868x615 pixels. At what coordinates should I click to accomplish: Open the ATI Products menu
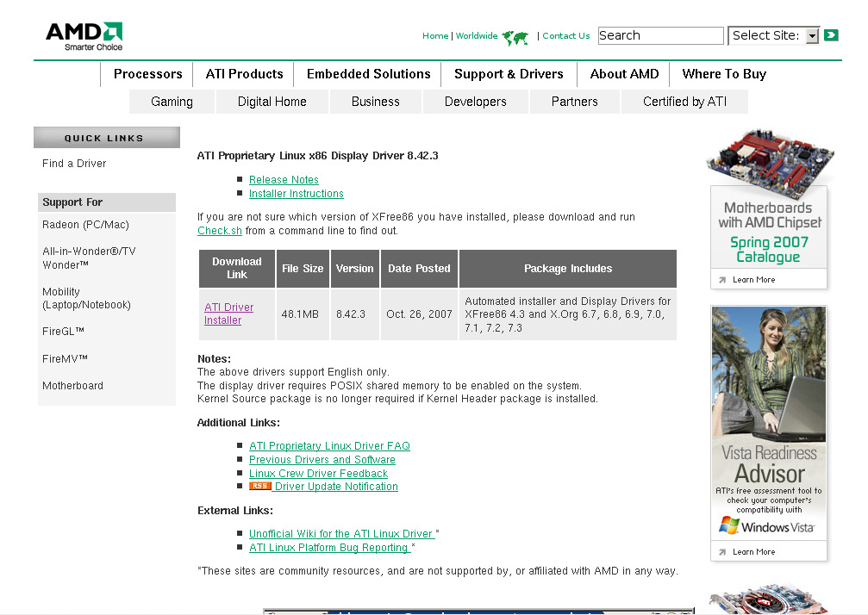click(x=244, y=74)
